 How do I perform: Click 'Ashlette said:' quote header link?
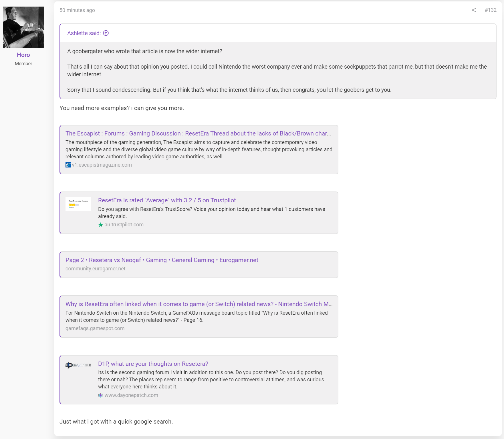pyautogui.click(x=84, y=33)
